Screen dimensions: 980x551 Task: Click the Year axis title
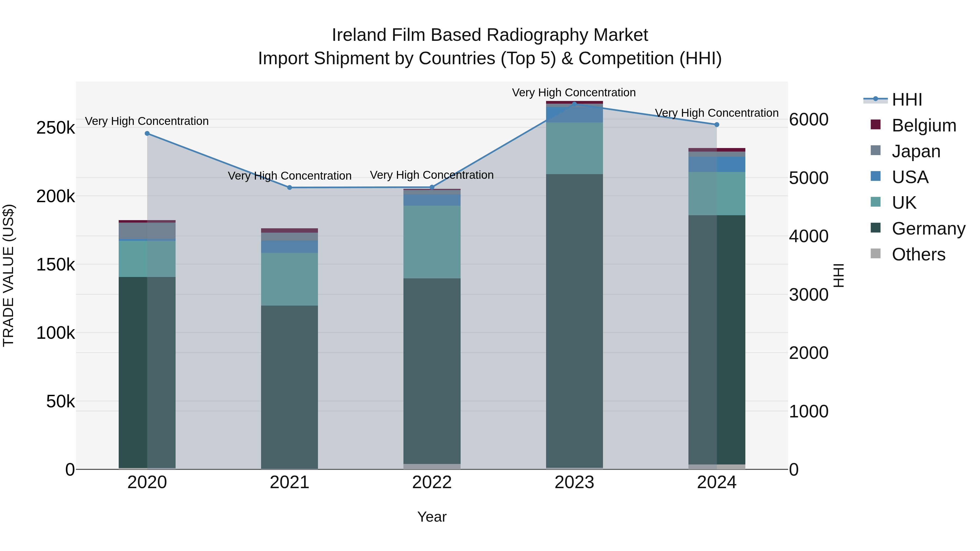click(432, 517)
